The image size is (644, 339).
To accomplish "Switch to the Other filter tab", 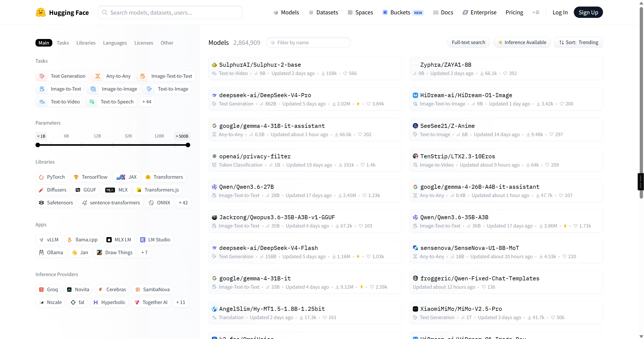I will pos(167,43).
